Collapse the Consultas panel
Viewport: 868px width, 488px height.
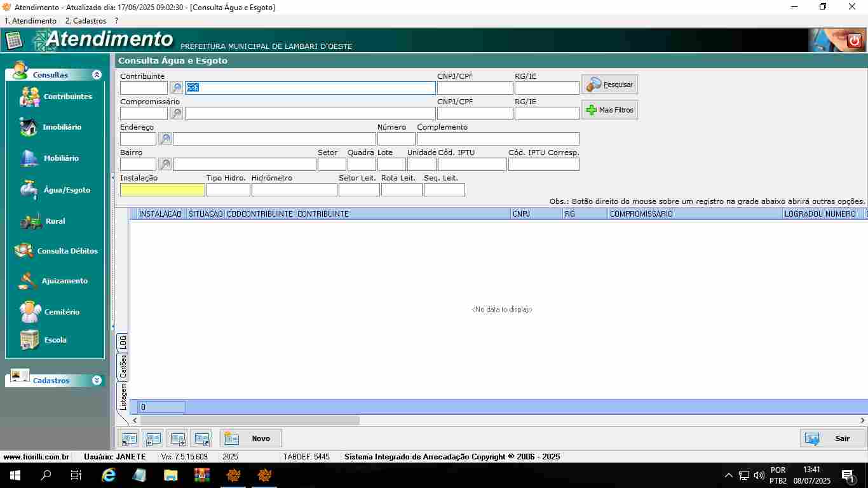click(x=97, y=75)
